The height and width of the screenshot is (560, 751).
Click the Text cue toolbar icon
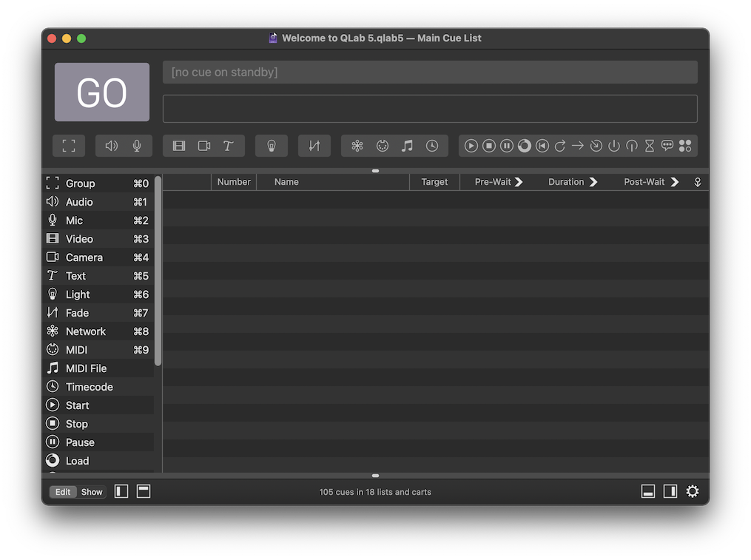pos(229,146)
